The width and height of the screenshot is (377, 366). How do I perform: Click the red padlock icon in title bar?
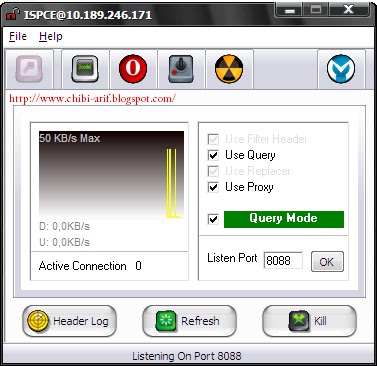pyautogui.click(x=12, y=14)
